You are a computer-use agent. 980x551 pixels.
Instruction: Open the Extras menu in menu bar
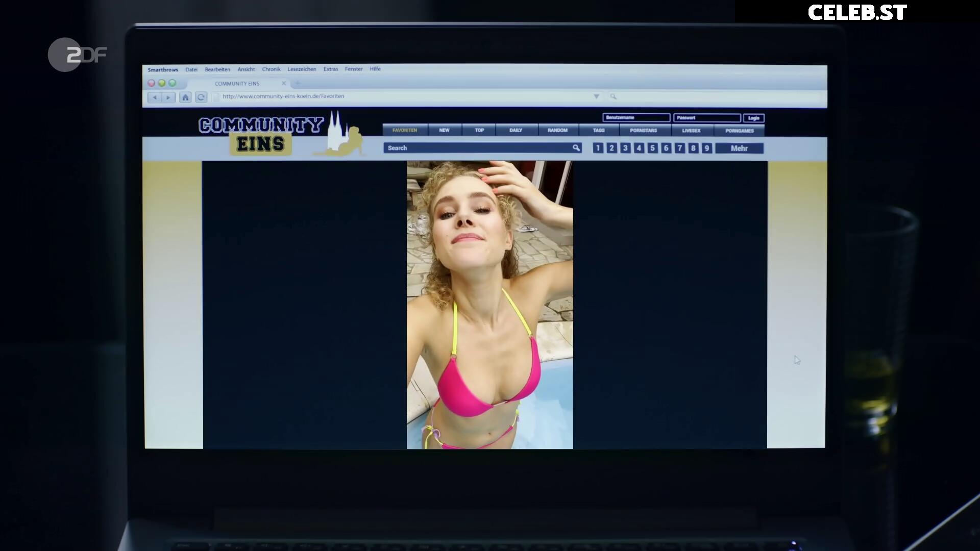pos(331,69)
